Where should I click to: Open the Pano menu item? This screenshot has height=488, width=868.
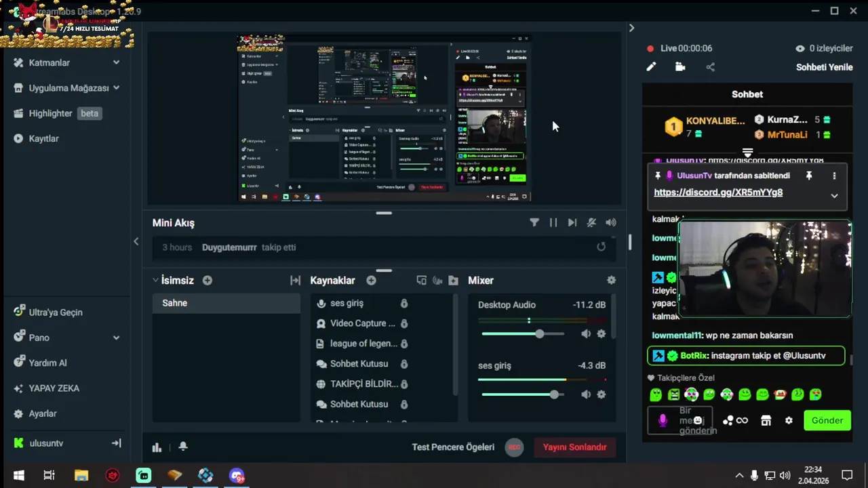39,338
